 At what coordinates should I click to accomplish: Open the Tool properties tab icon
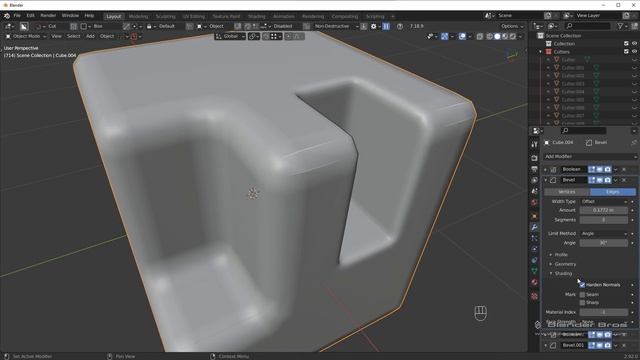coord(534,144)
